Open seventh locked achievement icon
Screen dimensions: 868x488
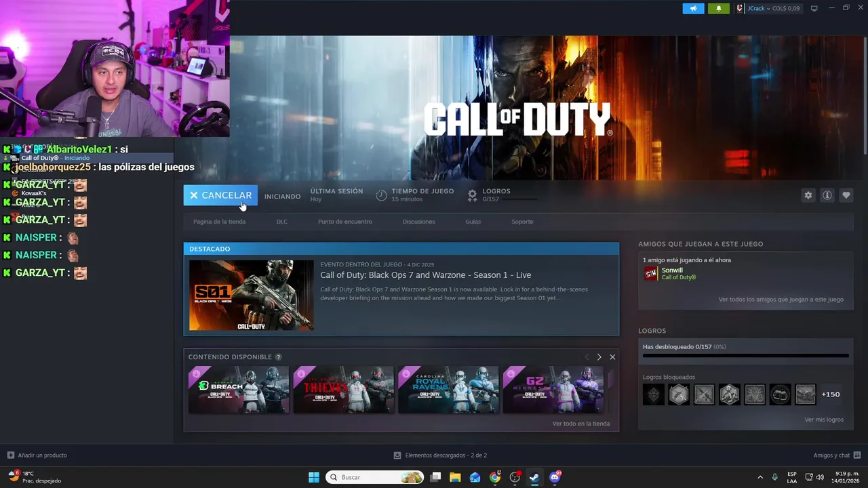coord(806,394)
